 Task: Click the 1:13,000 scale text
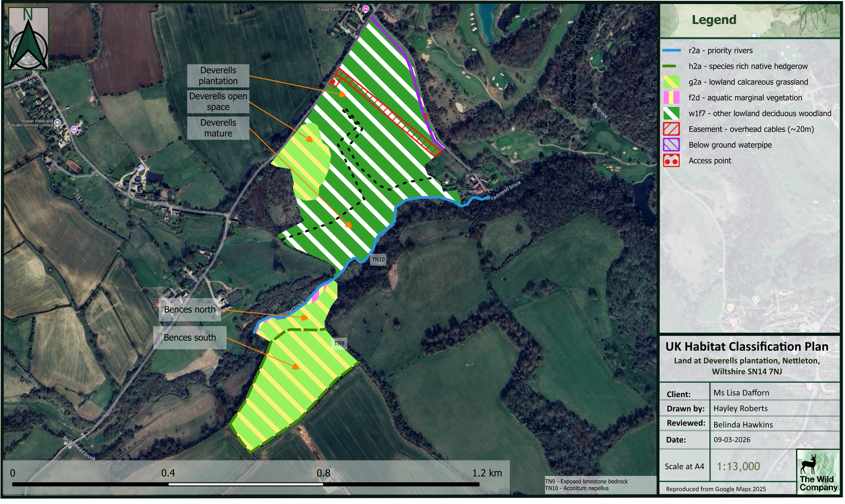click(738, 467)
